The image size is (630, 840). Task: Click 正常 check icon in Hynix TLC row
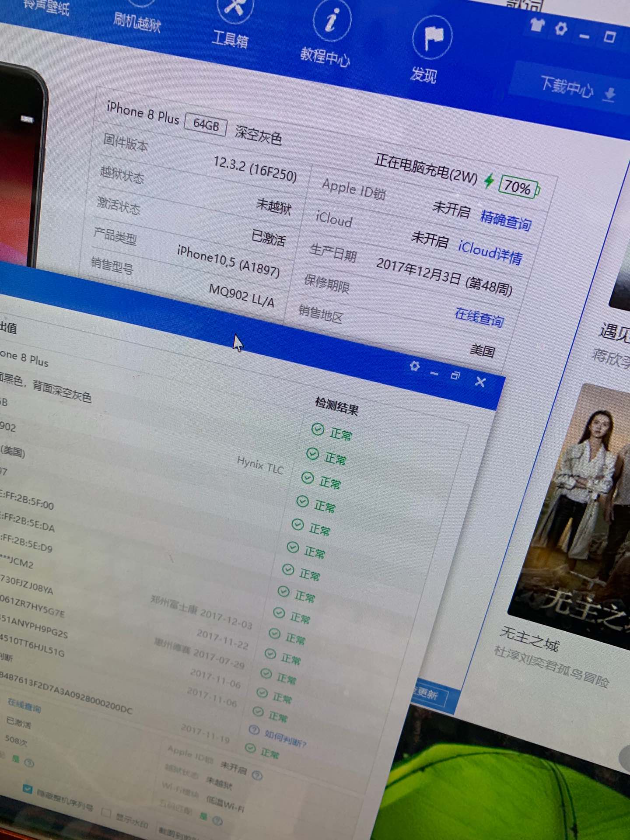tap(308, 477)
